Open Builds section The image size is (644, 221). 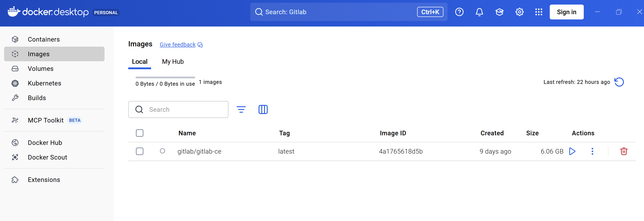click(x=54, y=98)
